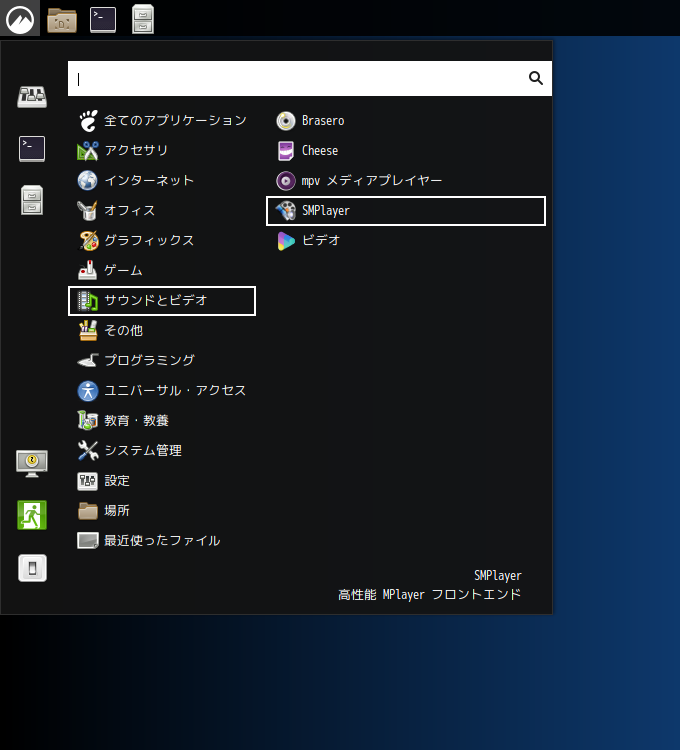This screenshot has width=680, height=750.
Task: Choose the 設定 category
Action: coord(162,481)
